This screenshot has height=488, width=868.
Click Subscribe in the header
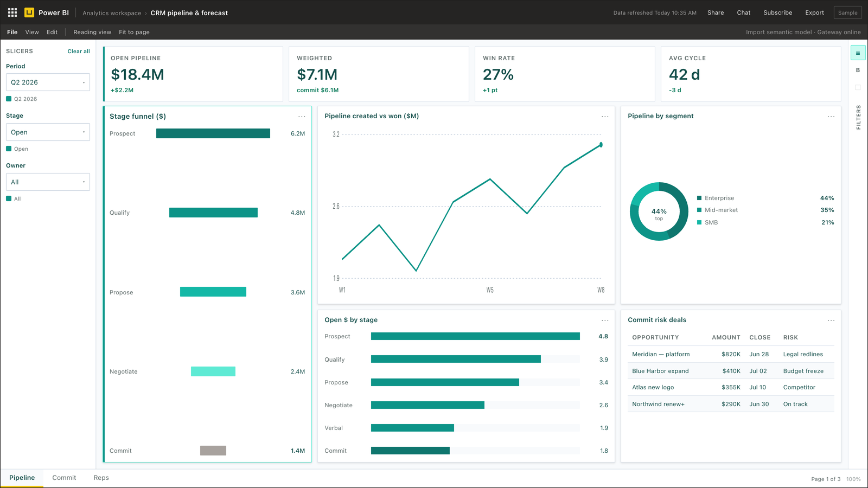coord(778,12)
